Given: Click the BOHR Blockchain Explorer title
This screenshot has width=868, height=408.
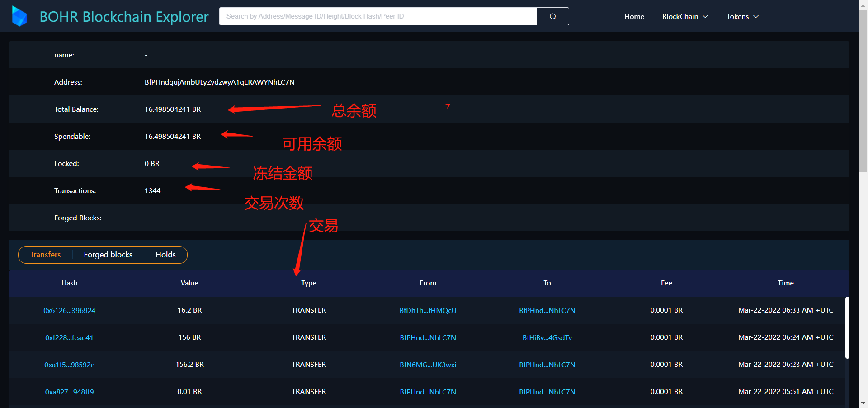Looking at the screenshot, I should click(124, 17).
